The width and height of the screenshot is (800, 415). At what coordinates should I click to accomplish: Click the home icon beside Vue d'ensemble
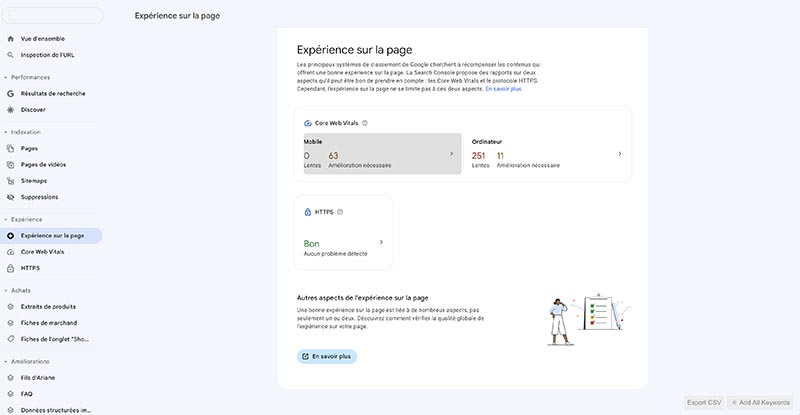point(11,39)
